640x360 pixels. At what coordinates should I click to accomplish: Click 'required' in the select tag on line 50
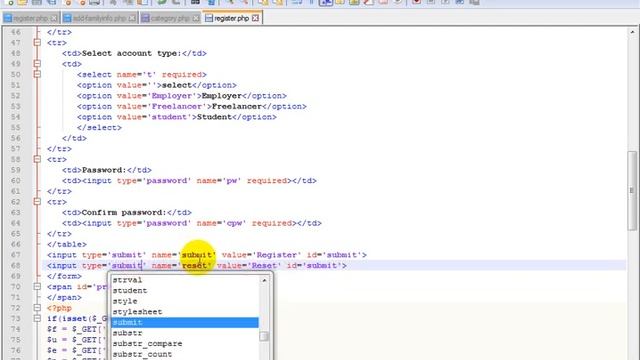coord(182,74)
